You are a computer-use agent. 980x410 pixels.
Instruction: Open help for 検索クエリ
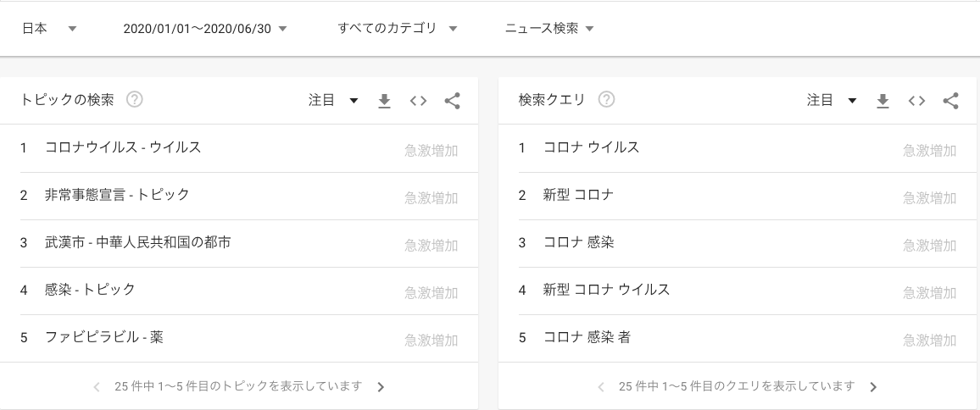(x=606, y=99)
